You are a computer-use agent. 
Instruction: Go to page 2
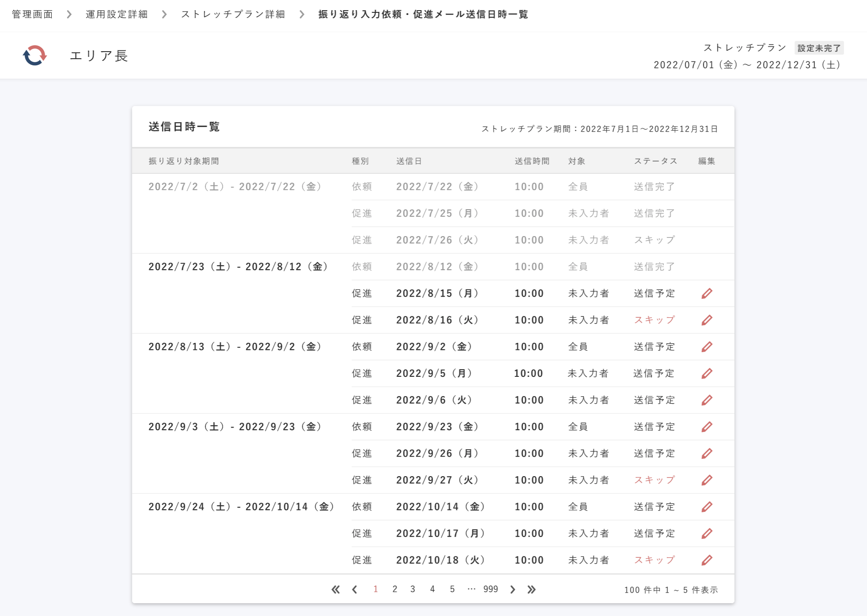395,589
